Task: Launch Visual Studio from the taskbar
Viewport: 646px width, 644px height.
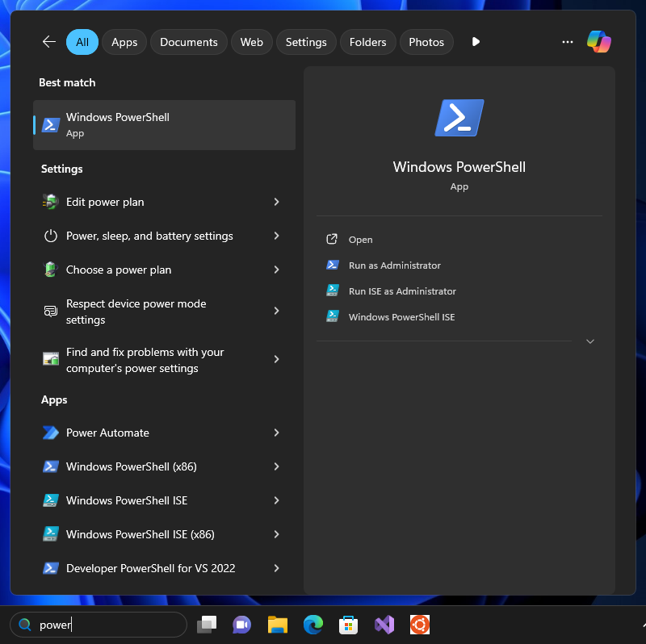Action: [x=384, y=624]
